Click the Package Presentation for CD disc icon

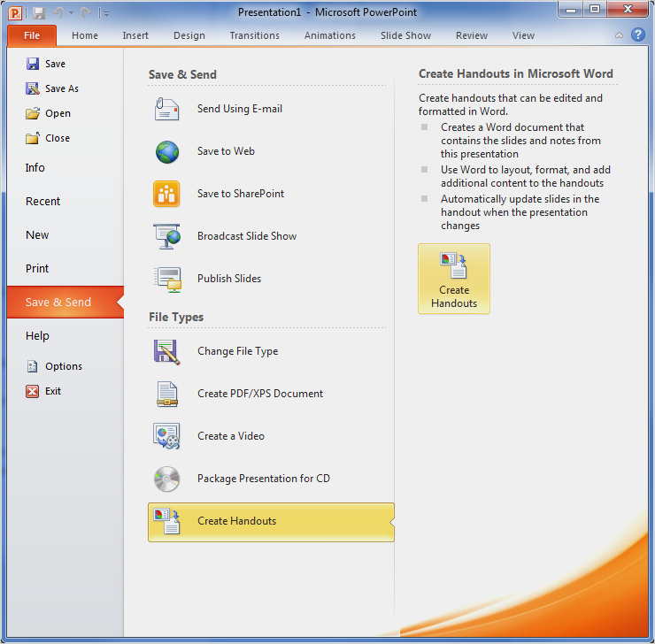[166, 479]
